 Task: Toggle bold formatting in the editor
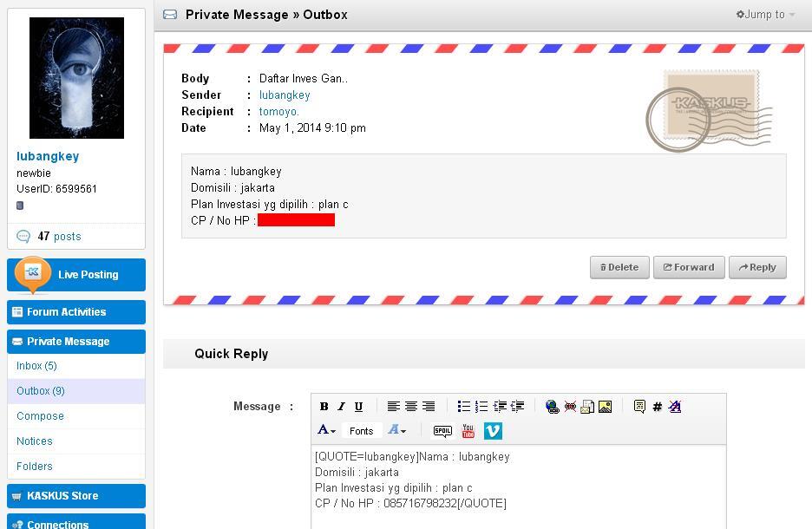(324, 407)
